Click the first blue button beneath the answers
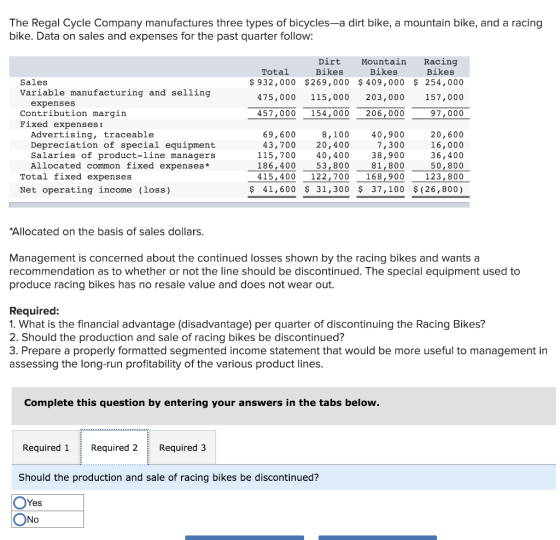 [244, 538]
